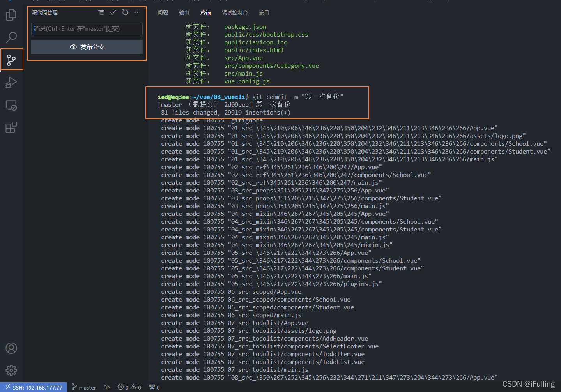
Task: Click the 发布分支 publish branch button
Action: click(x=87, y=47)
